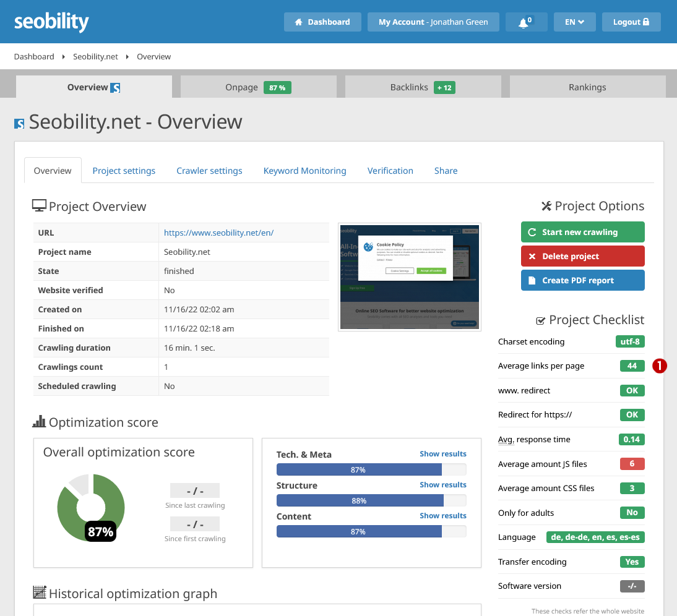
Task: Click the Tech. & Meta 87% progress bar
Action: tap(371, 470)
